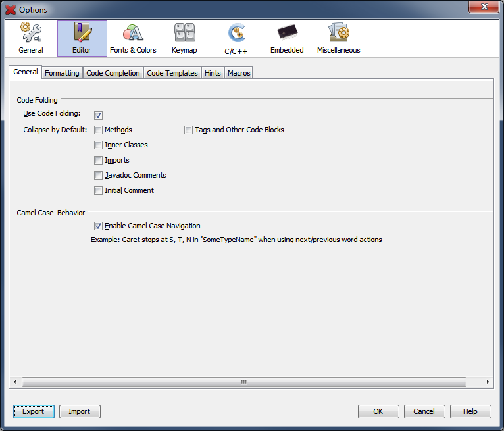This screenshot has height=431, width=504.
Task: Confirm options with OK button
Action: click(x=378, y=411)
